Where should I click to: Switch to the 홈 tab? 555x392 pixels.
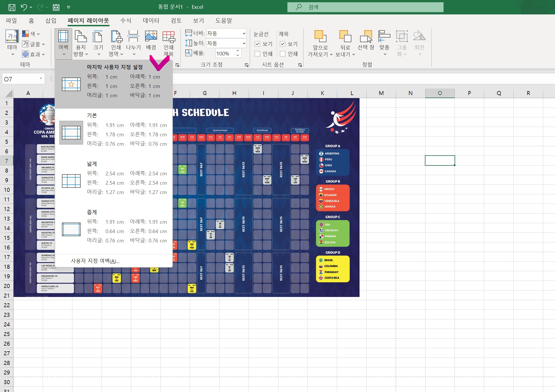pos(31,21)
